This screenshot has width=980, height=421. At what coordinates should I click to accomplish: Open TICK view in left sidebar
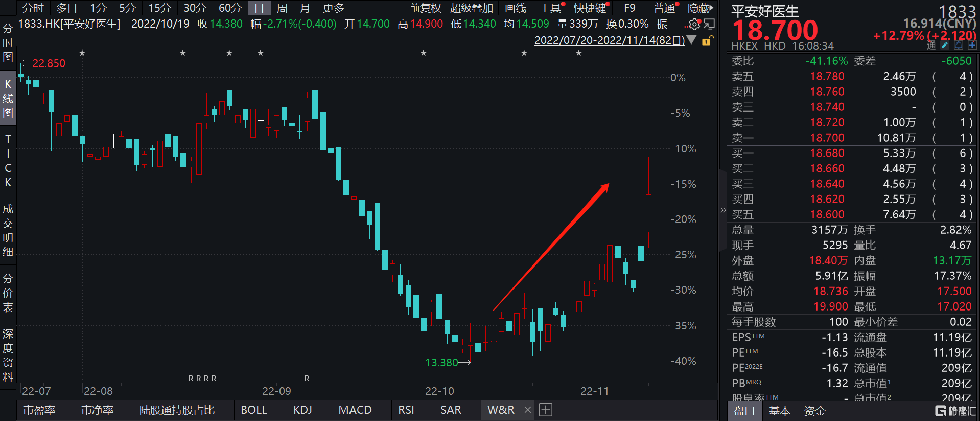8,161
